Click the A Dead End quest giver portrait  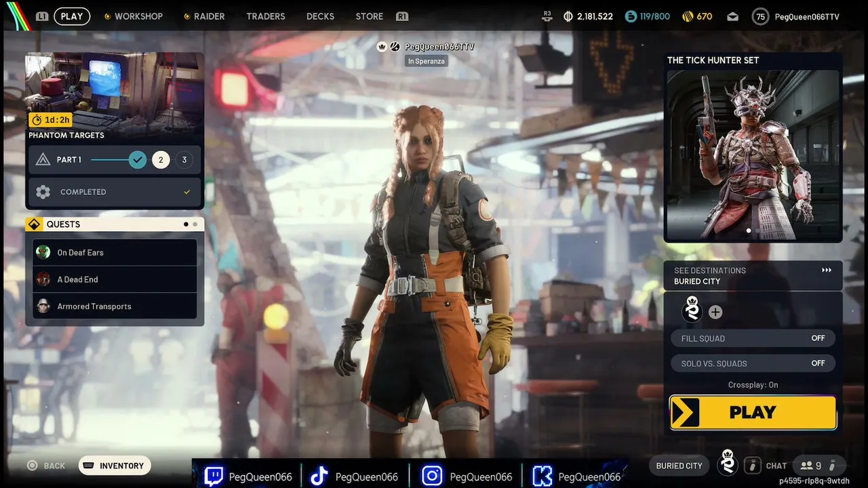[43, 279]
